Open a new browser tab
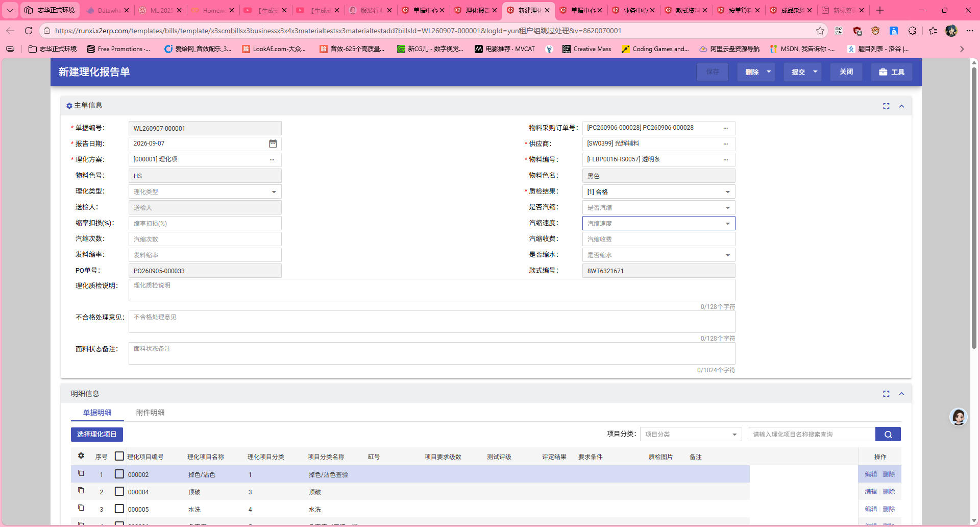Screen dimensions: 980x527 (x=880, y=10)
